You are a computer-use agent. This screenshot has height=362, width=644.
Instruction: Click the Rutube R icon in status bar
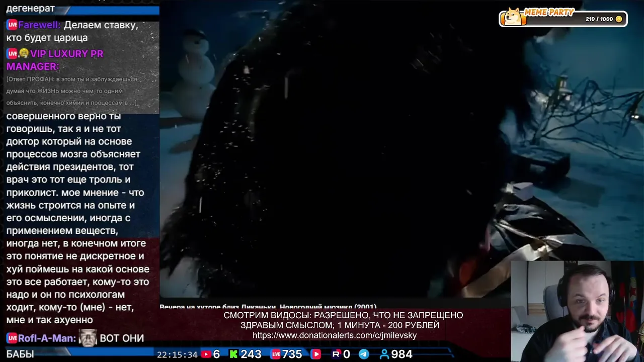(x=336, y=354)
